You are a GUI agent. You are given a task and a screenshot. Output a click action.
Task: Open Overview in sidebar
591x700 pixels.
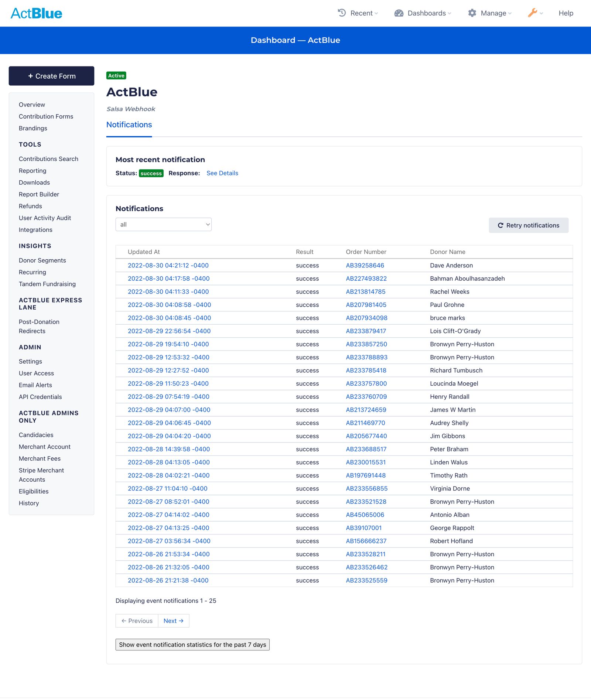32,105
